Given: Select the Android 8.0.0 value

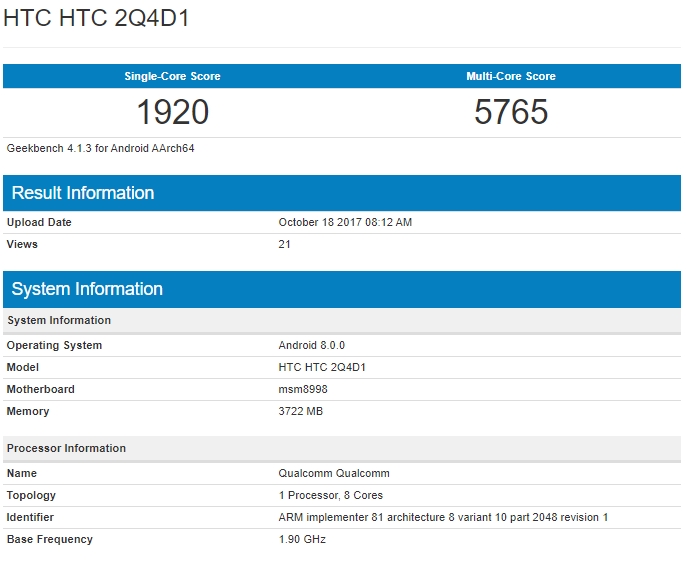Looking at the screenshot, I should 312,345.
